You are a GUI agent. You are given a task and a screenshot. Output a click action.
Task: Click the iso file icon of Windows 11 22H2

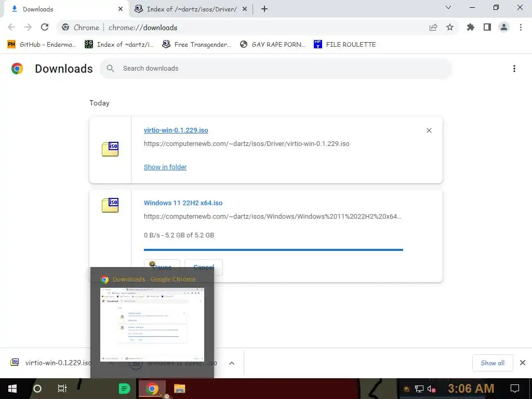110,205
